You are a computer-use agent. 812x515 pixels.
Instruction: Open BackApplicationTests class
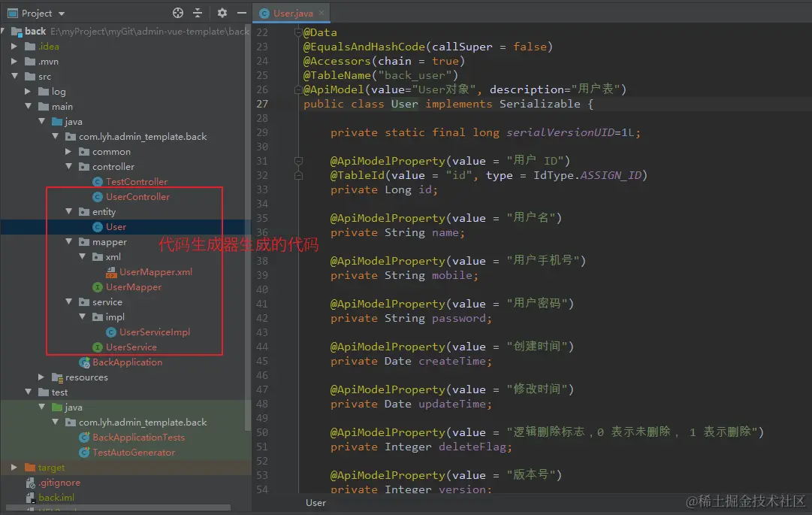(x=139, y=437)
